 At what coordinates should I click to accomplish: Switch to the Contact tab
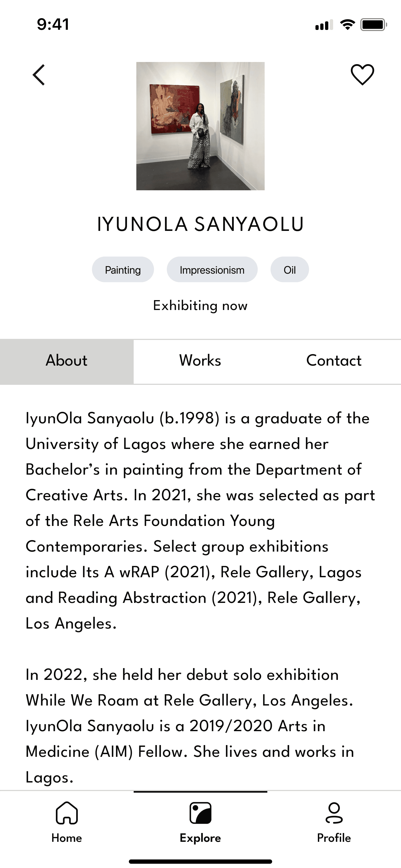coord(334,361)
